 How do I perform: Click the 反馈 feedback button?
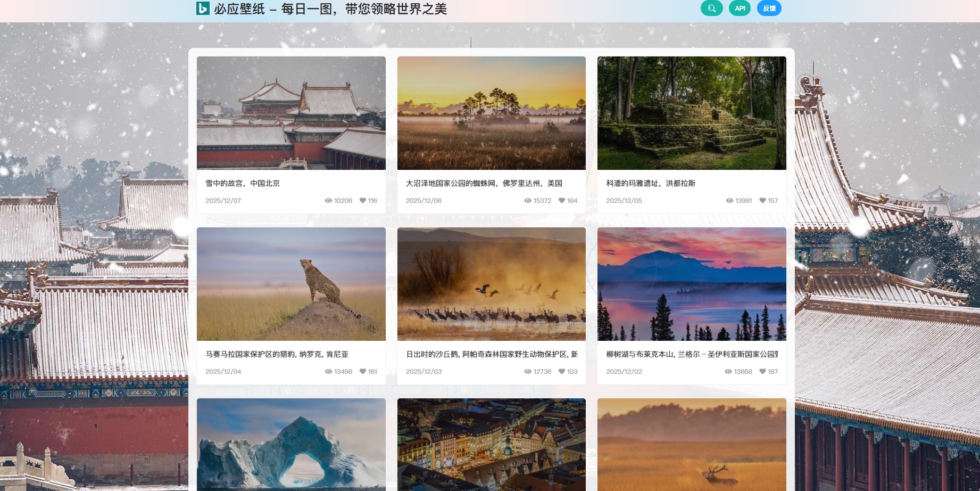coord(769,9)
